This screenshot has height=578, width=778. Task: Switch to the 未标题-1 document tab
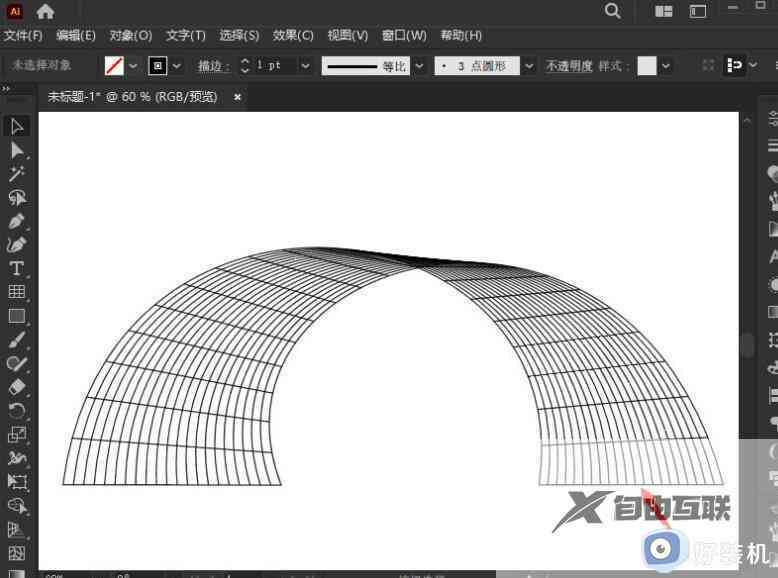point(132,96)
